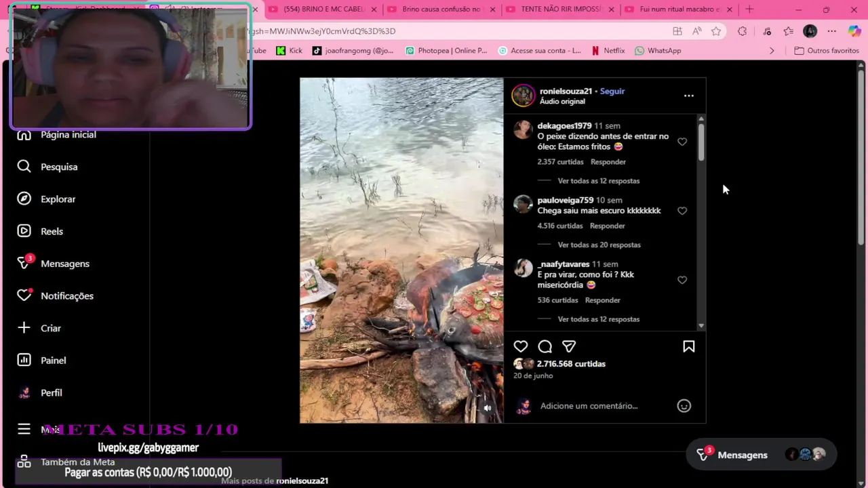Like pauloveiga759's comment
The height and width of the screenshot is (488, 868).
point(682,211)
